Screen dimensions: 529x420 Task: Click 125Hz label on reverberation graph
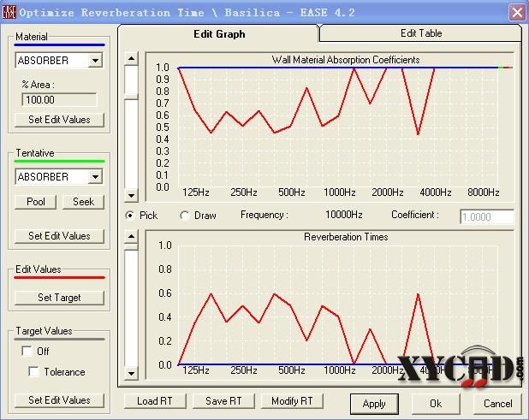(196, 370)
